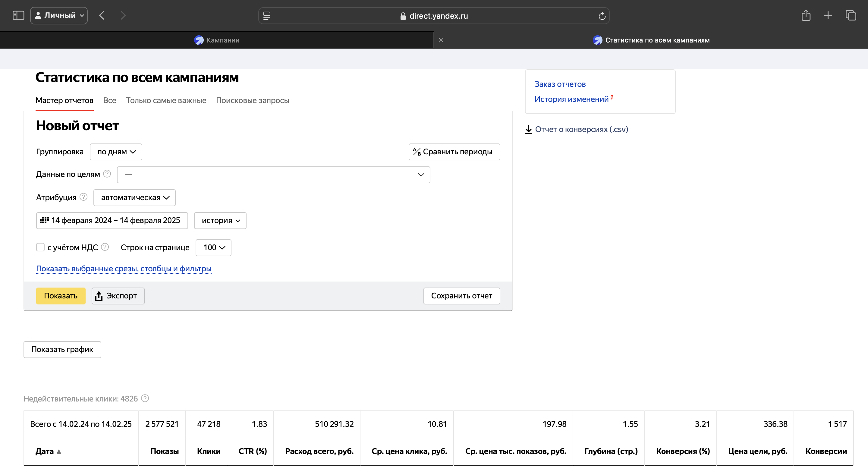This screenshot has width=868, height=466.
Task: Click help icon next to Недействительные клики
Action: 145,398
